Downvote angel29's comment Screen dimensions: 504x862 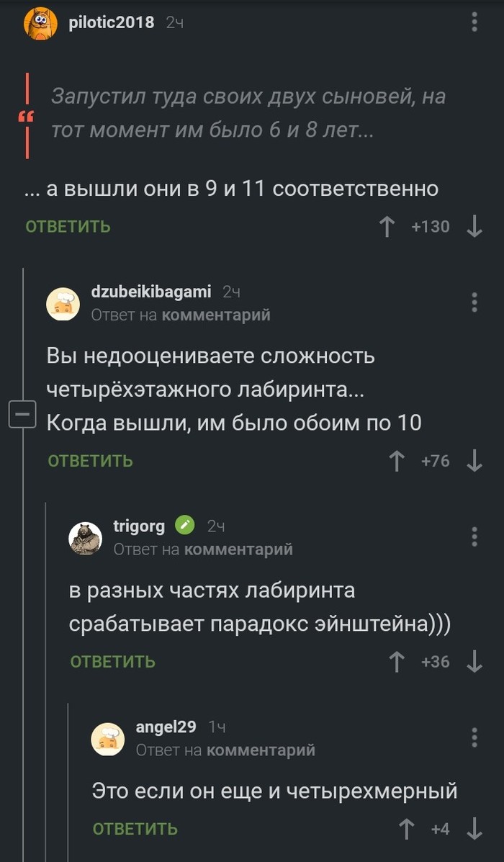point(474,828)
